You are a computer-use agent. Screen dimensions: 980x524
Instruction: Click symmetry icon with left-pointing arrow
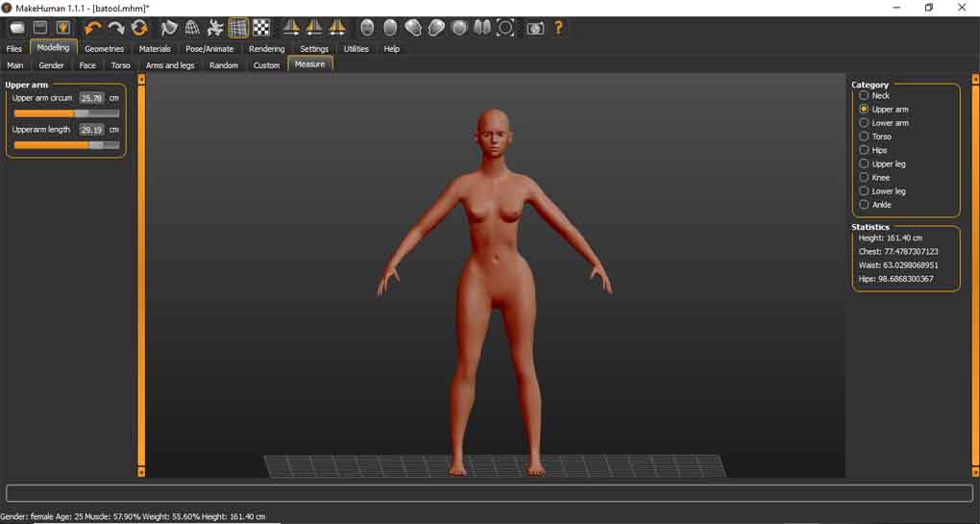click(314, 28)
